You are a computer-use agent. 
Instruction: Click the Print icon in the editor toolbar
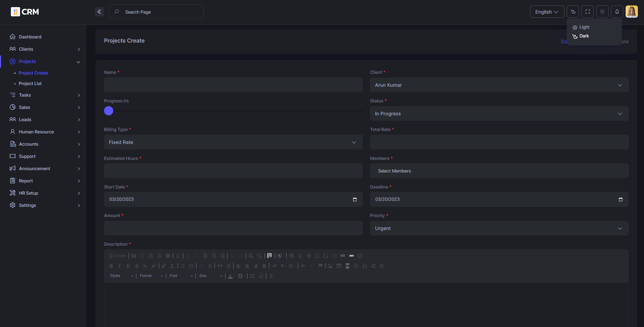[x=168, y=256]
